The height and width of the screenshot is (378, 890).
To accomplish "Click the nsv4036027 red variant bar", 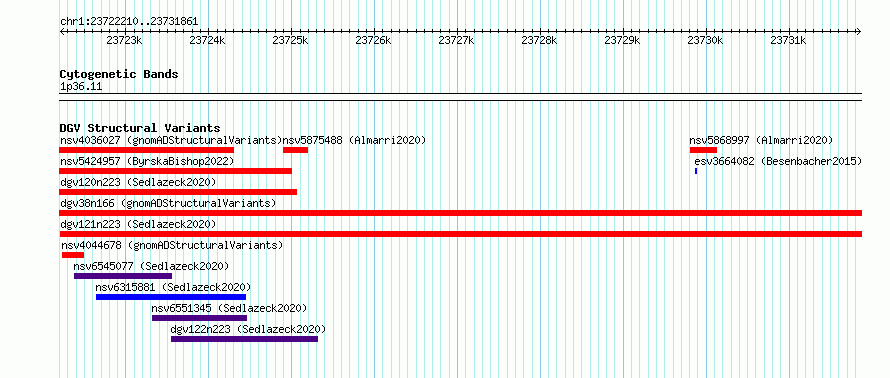I will point(146,150).
